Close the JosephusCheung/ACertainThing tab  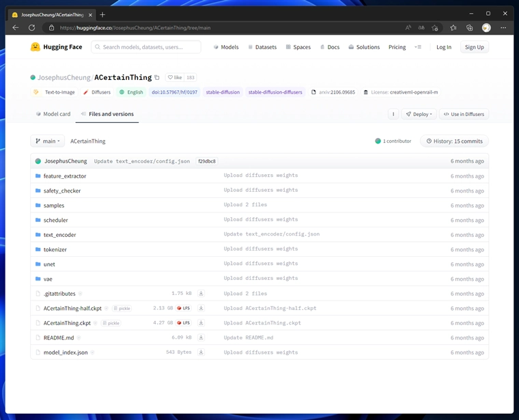[90, 15]
